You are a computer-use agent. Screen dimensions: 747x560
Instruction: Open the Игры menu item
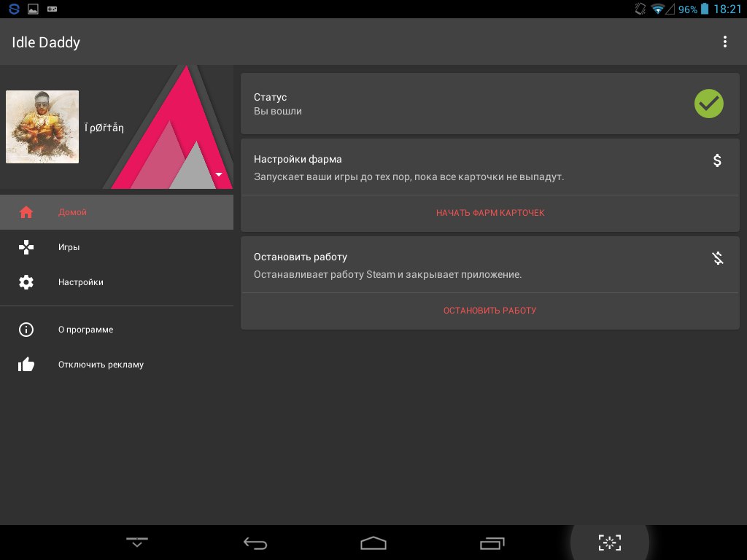click(x=69, y=247)
